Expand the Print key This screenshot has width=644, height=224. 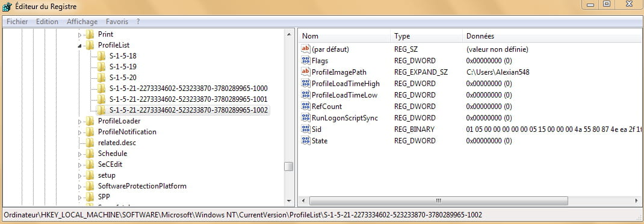pyautogui.click(x=79, y=35)
